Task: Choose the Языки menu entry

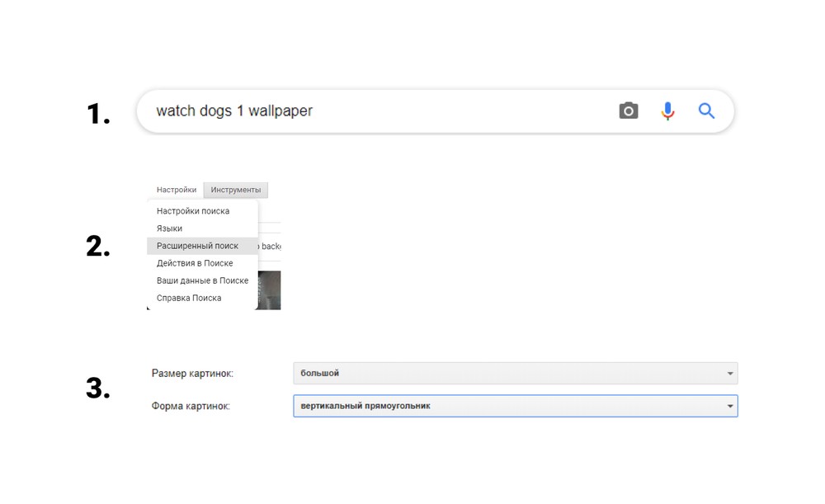Action: pyautogui.click(x=170, y=228)
